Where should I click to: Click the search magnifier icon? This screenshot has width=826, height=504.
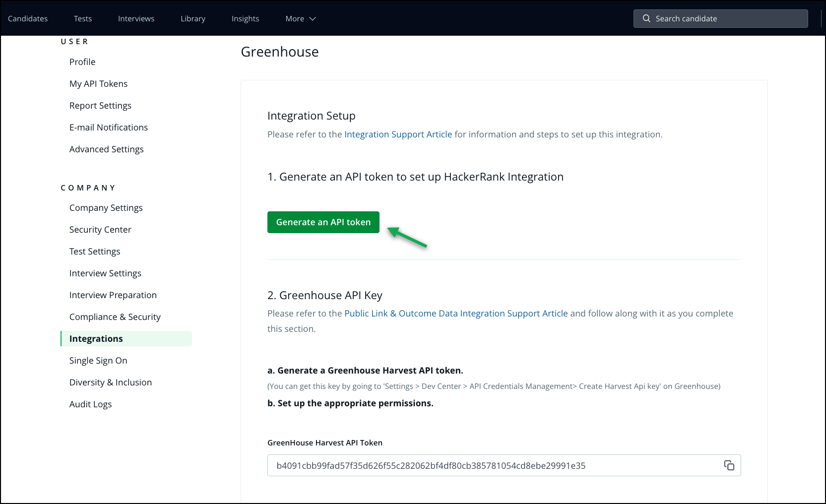click(x=646, y=18)
